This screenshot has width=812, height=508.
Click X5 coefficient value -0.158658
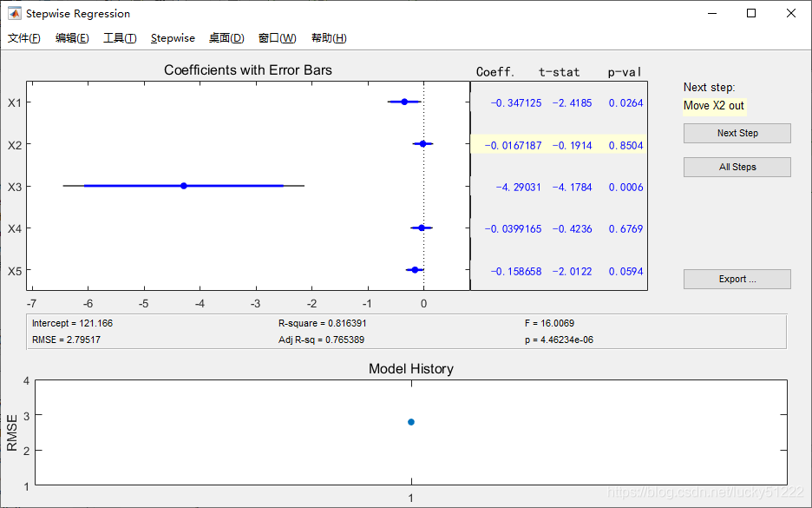[516, 272]
